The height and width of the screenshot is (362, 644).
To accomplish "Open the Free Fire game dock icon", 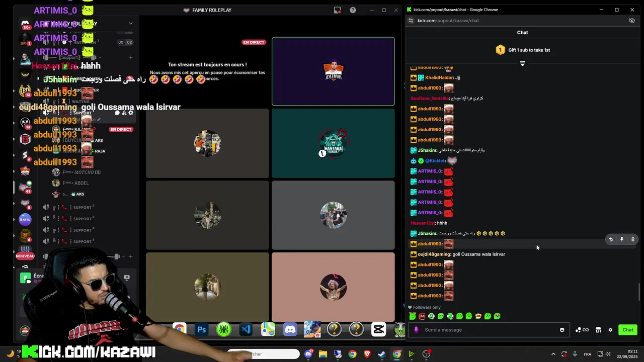I will click(x=312, y=330).
